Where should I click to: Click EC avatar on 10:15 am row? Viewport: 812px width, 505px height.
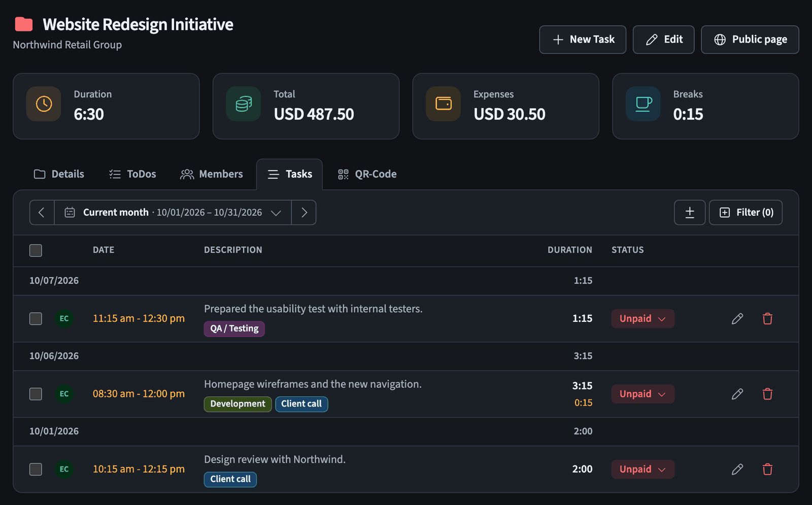(x=64, y=469)
